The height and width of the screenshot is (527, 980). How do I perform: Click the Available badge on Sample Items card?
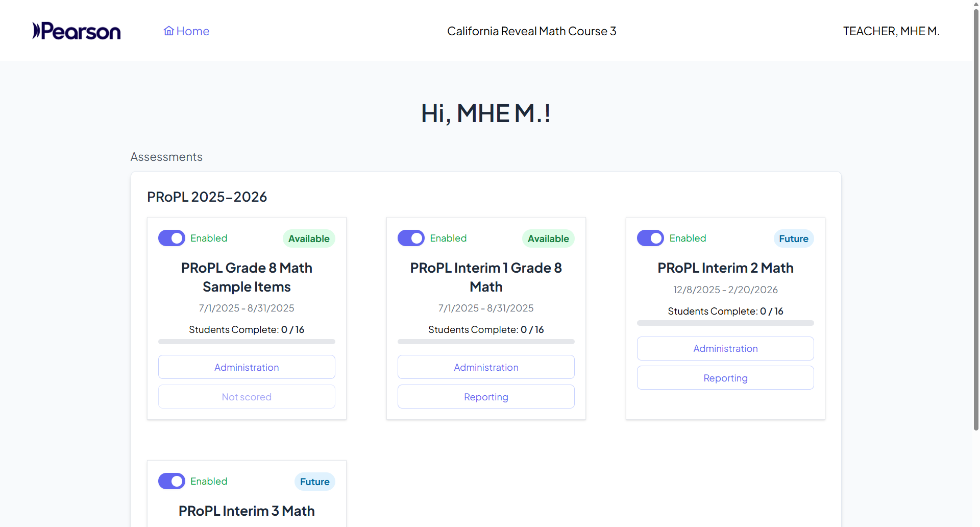point(309,238)
